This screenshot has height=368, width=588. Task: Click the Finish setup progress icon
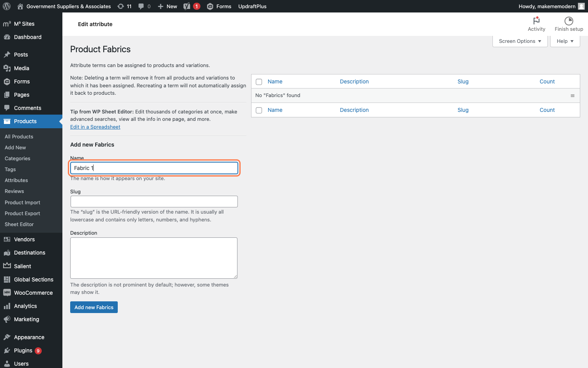click(x=569, y=21)
